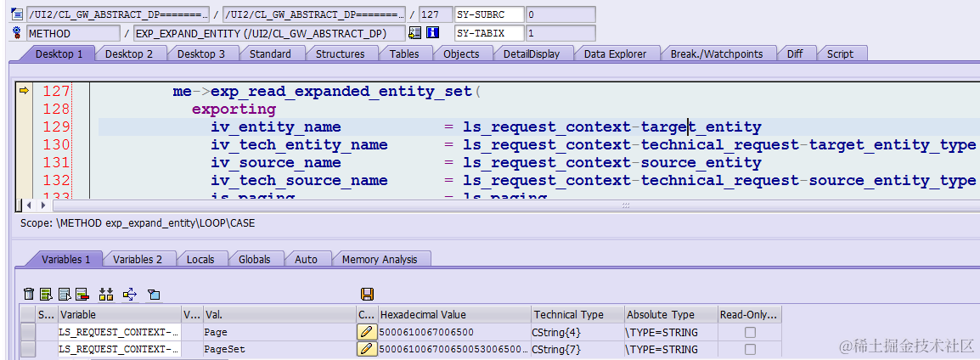
Task: Click the source program icon beside /UI2/CL_GW_ABSTRACT_DP
Action: click(18, 14)
